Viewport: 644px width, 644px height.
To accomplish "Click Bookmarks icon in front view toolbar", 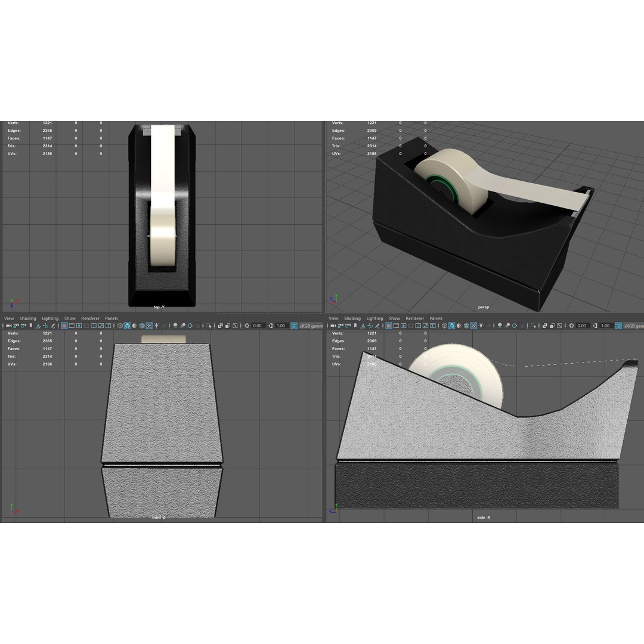I will tap(31, 326).
